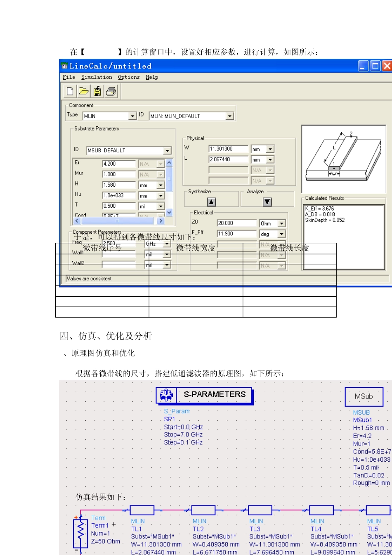
Task: Click the 'A_DB = 0.018' result text
Action: point(320,214)
